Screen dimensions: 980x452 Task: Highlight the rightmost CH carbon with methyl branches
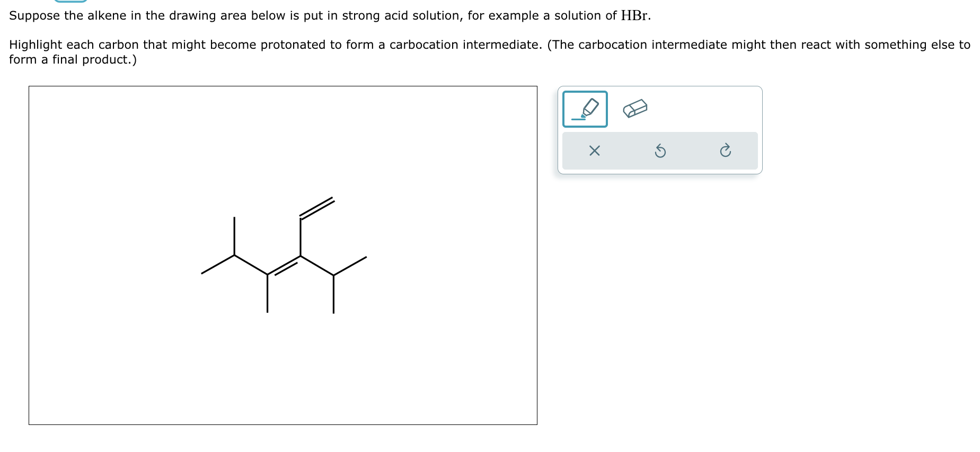click(334, 274)
